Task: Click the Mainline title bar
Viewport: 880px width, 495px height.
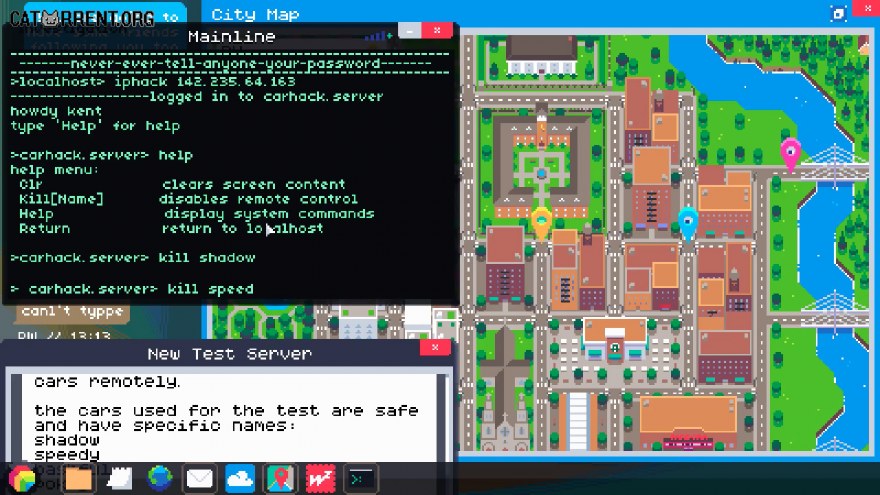Action: pyautogui.click(x=231, y=36)
